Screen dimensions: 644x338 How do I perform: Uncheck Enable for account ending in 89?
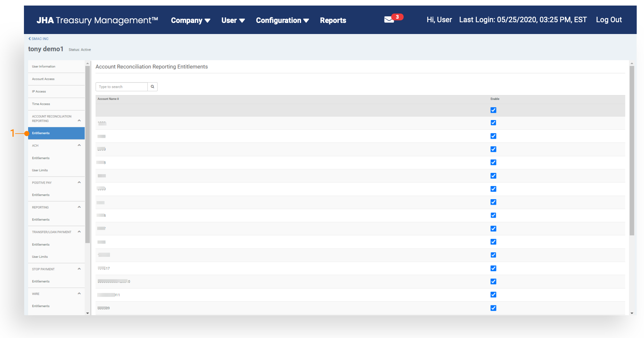493,308
